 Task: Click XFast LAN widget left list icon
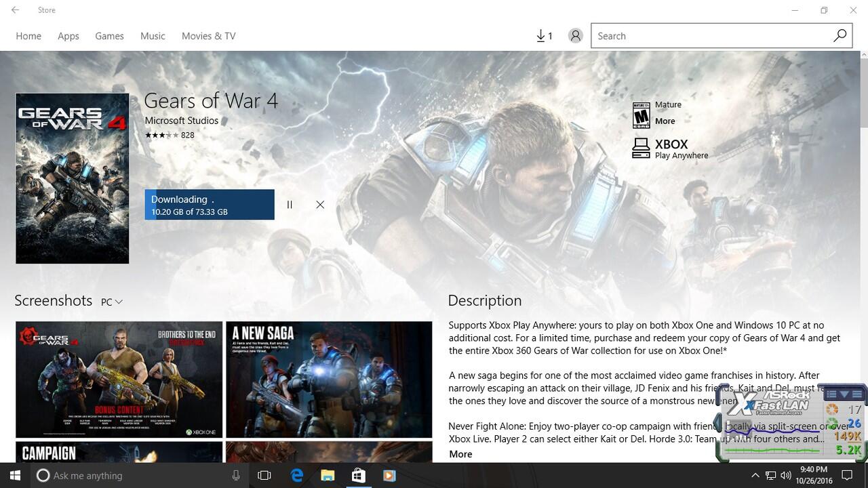tap(831, 394)
